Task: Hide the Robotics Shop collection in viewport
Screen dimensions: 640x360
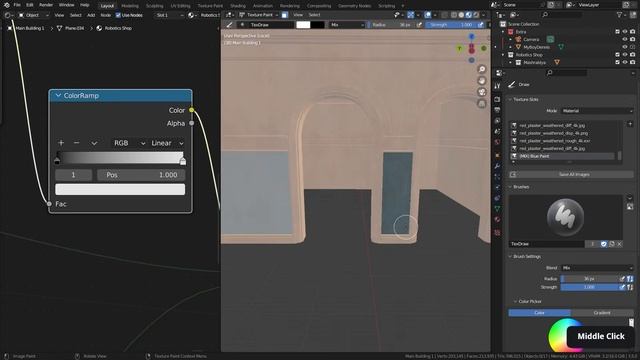Action: click(x=625, y=55)
